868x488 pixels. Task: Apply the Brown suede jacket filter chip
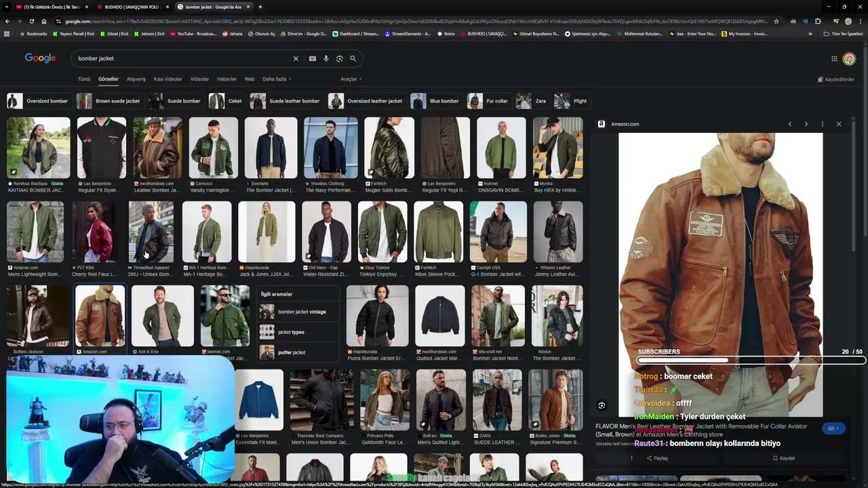110,101
